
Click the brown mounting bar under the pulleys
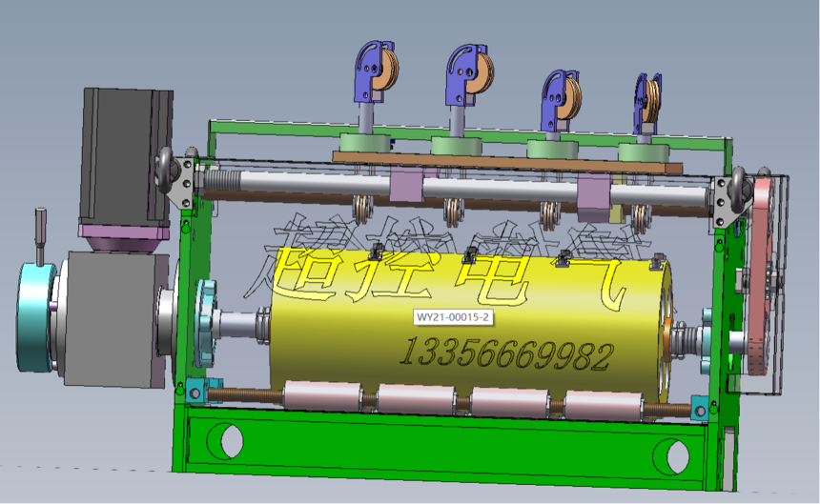505,162
